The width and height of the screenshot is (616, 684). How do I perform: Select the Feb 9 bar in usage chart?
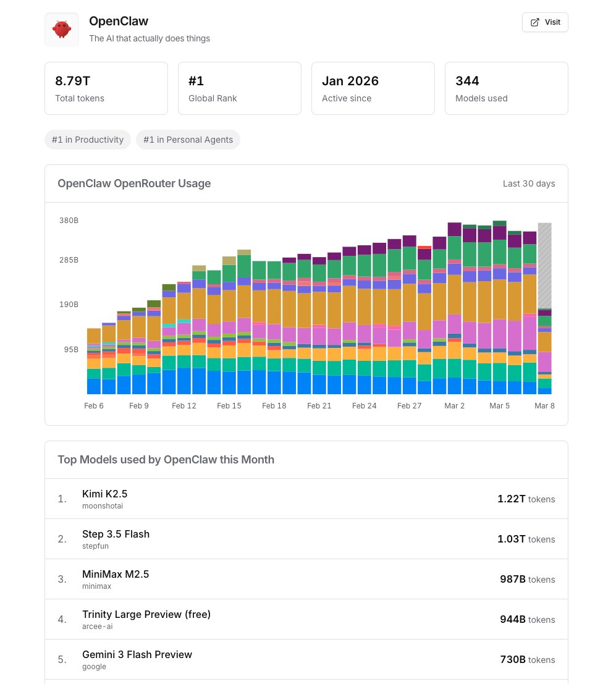[x=139, y=351]
